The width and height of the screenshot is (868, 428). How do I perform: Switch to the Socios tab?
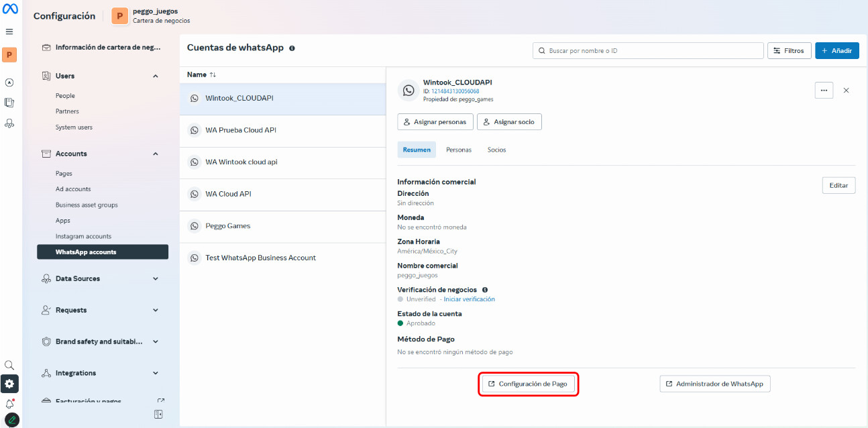click(496, 150)
